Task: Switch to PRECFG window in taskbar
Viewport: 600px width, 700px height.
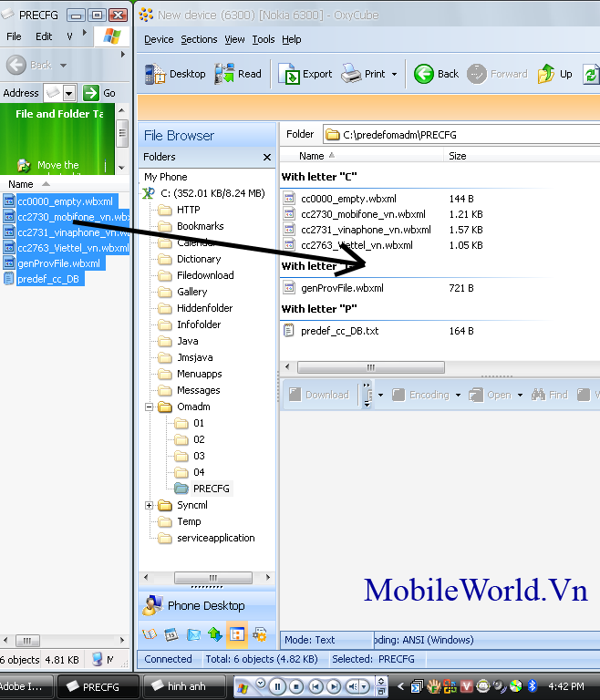Action: click(x=98, y=685)
